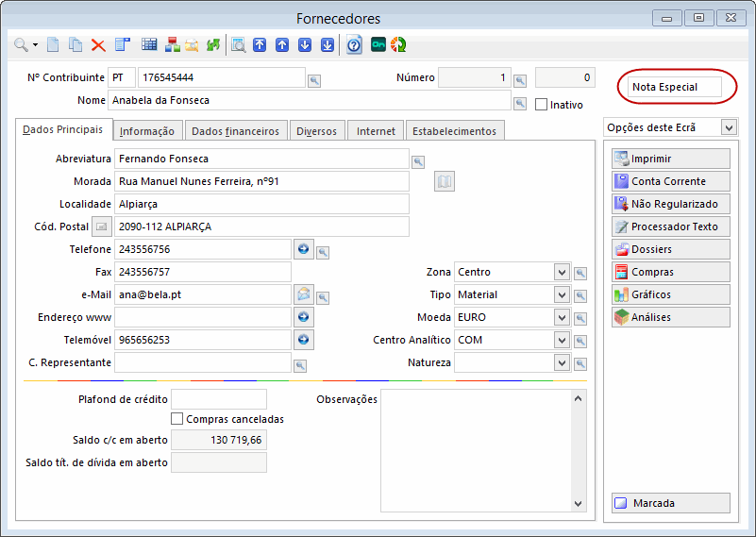Duplicate the record using the copy pages icon
This screenshot has width=756, height=537.
click(x=76, y=45)
